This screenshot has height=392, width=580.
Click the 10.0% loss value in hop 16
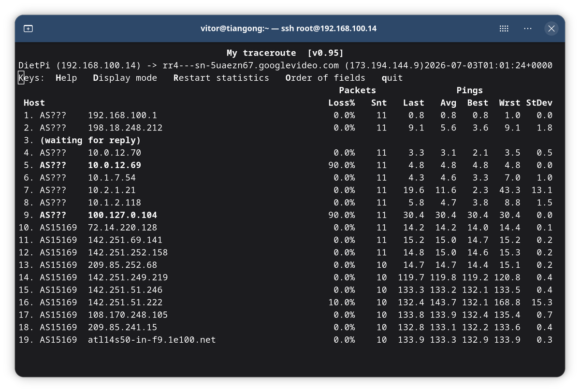[342, 303]
